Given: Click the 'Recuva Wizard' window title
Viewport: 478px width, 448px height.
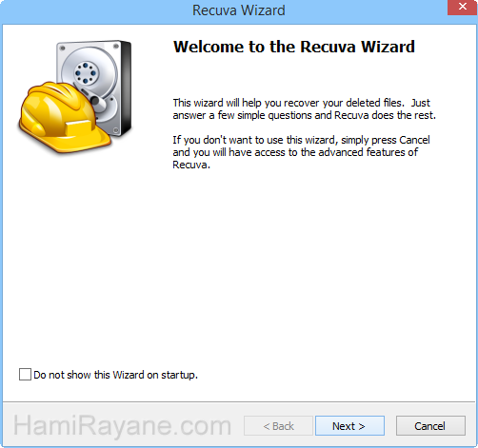Looking at the screenshot, I should coord(239,10).
